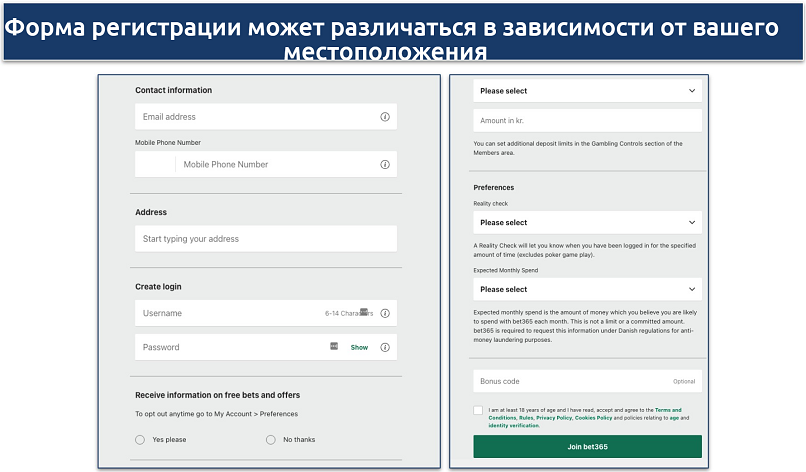The width and height of the screenshot is (806, 472).
Task: Expand the Reality check dropdown
Action: tap(587, 222)
